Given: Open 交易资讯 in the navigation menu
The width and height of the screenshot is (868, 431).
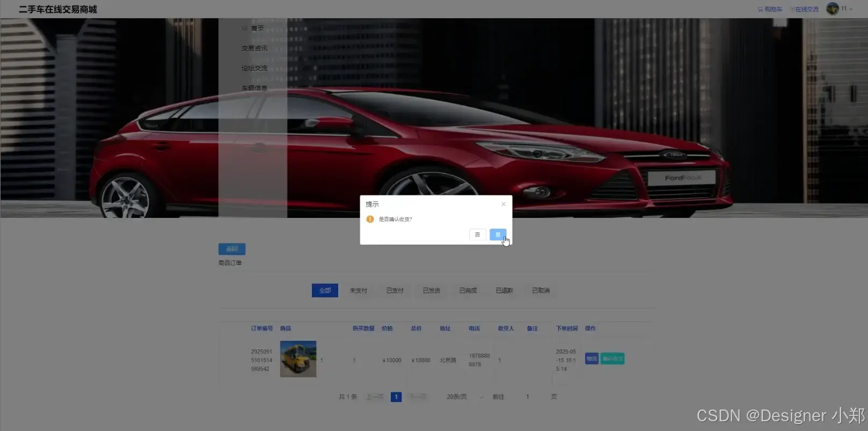Looking at the screenshot, I should 254,48.
